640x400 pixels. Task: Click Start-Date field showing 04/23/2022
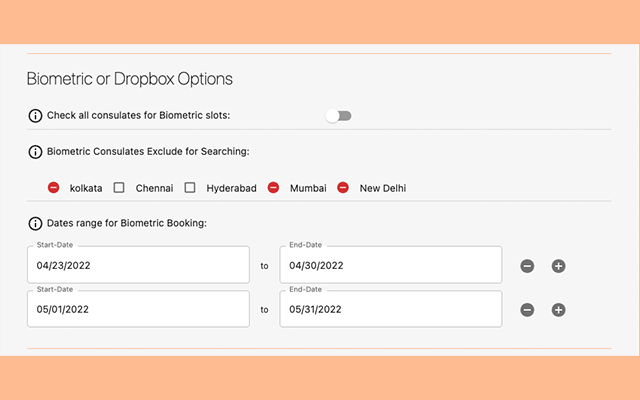tap(138, 266)
